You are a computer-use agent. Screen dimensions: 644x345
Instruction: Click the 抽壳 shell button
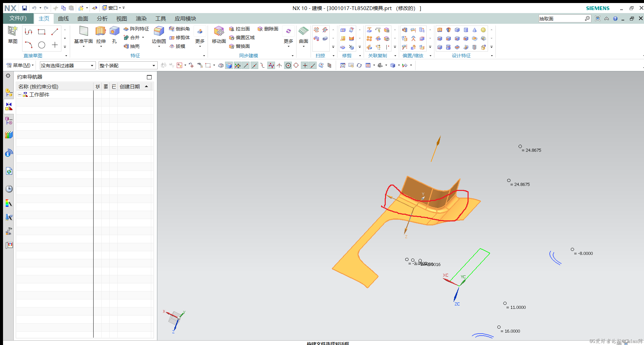pos(131,46)
